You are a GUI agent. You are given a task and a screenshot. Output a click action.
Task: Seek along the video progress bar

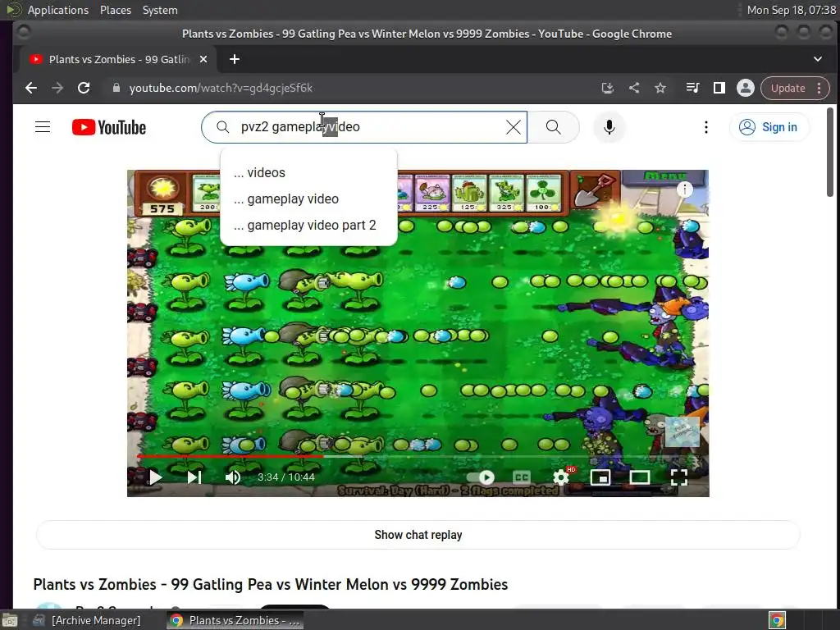[418, 456]
